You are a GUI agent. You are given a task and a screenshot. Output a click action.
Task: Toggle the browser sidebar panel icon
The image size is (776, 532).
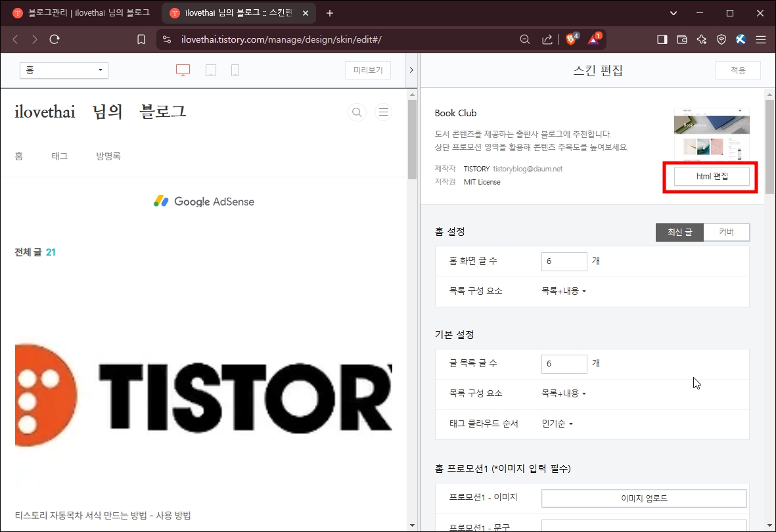click(662, 39)
